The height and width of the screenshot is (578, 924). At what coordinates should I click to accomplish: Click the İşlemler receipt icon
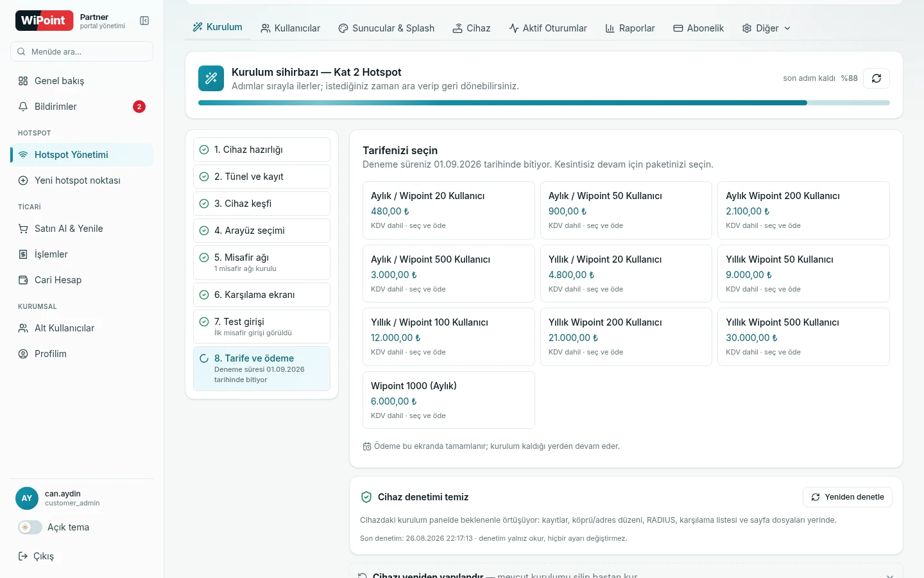point(23,254)
